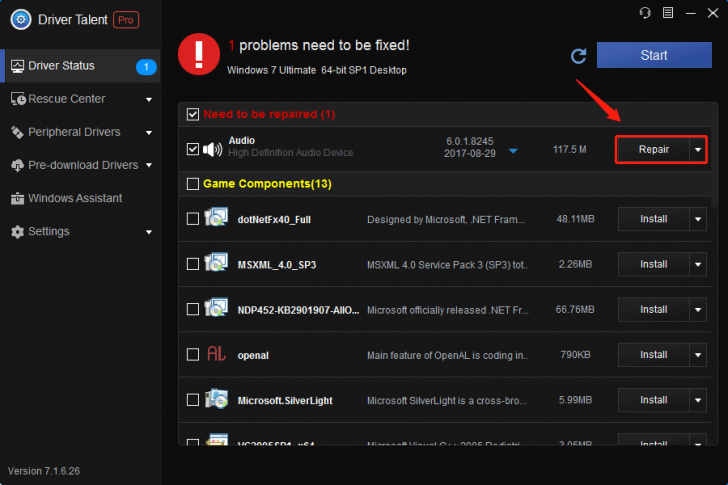Check the Microsoft.SilverLight checkbox
Image resolution: width=728 pixels, height=485 pixels.
pos(193,400)
